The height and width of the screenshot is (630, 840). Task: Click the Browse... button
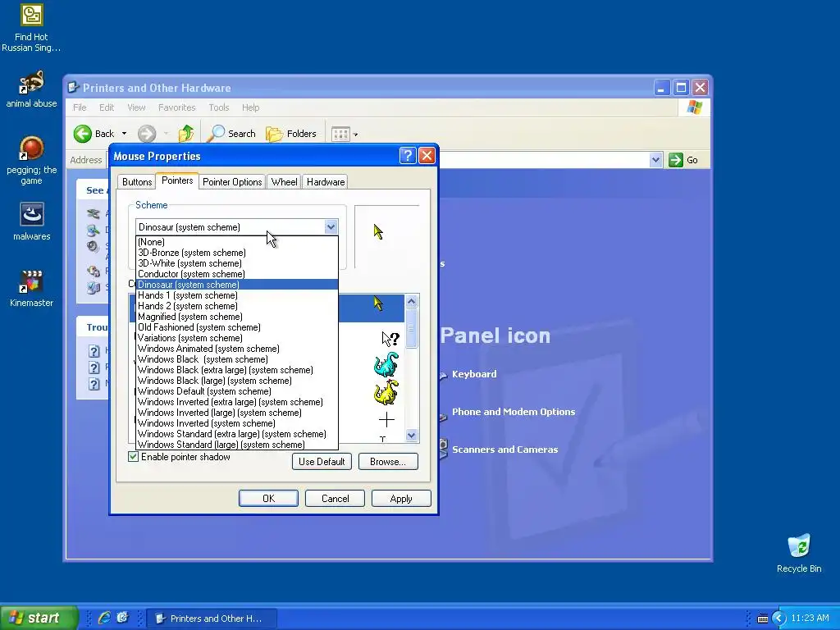pyautogui.click(x=388, y=461)
